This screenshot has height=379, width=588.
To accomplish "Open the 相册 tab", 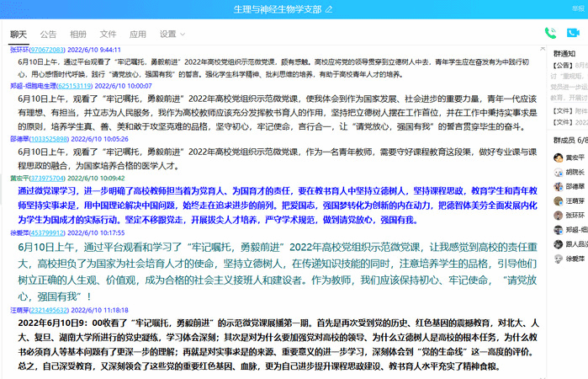I will (77, 35).
